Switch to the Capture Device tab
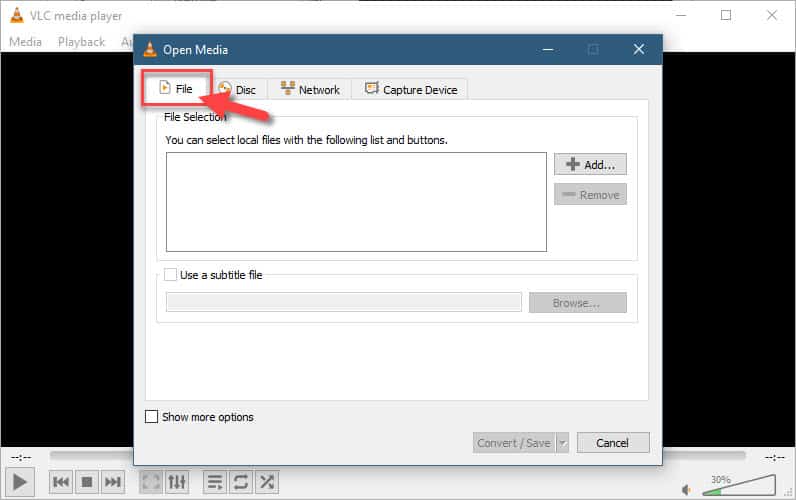This screenshot has width=796, height=500. (410, 90)
